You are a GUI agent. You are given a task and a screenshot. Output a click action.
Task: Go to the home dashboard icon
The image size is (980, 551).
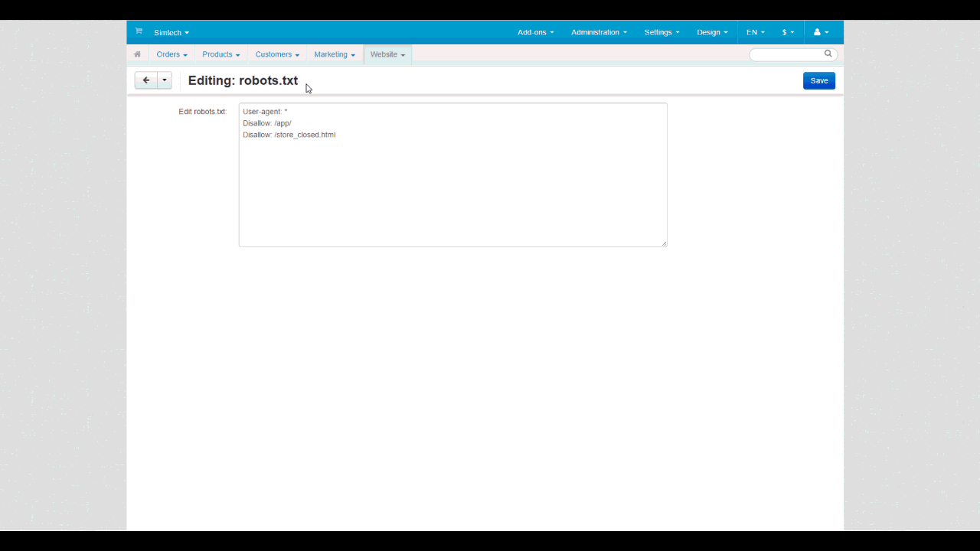[138, 54]
